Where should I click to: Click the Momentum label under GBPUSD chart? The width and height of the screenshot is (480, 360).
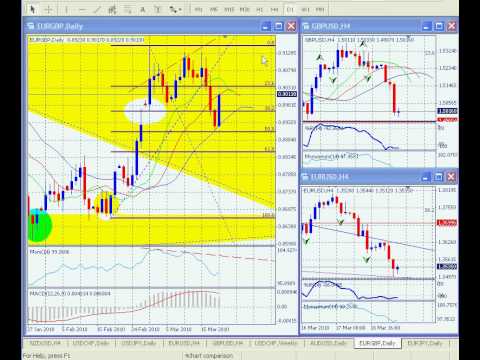tap(331, 156)
